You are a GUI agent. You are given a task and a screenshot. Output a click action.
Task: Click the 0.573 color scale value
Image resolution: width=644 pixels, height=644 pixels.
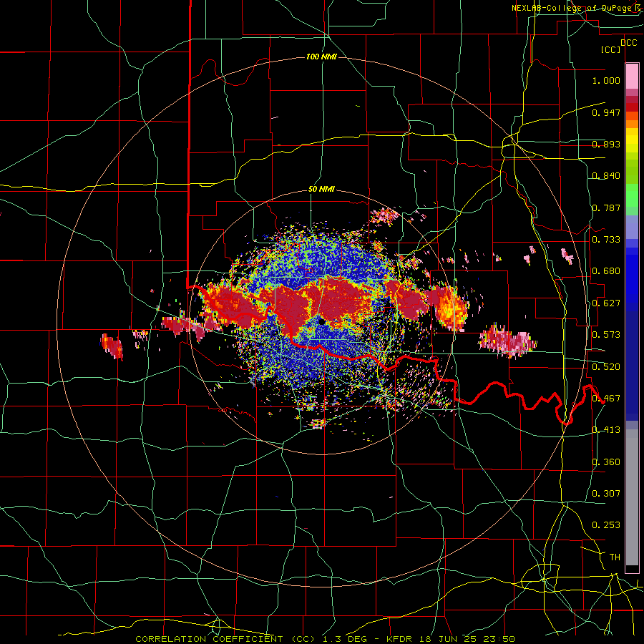pyautogui.click(x=606, y=335)
